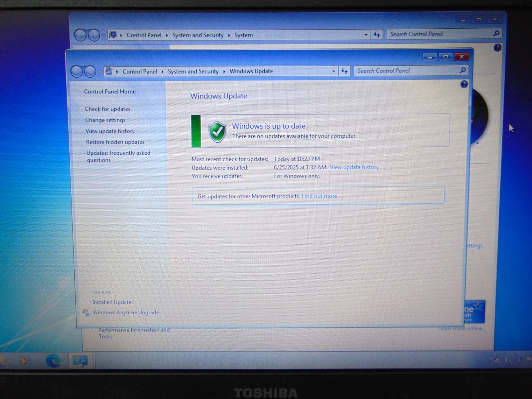Image resolution: width=532 pixels, height=399 pixels.
Task: Click Control Panel taskbar button
Action: (80, 360)
